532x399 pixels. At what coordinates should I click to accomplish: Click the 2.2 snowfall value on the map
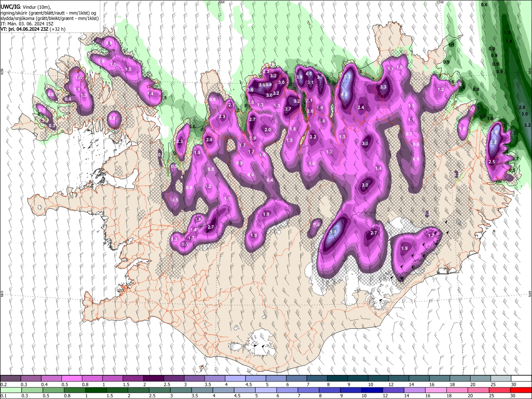[x=313, y=137]
